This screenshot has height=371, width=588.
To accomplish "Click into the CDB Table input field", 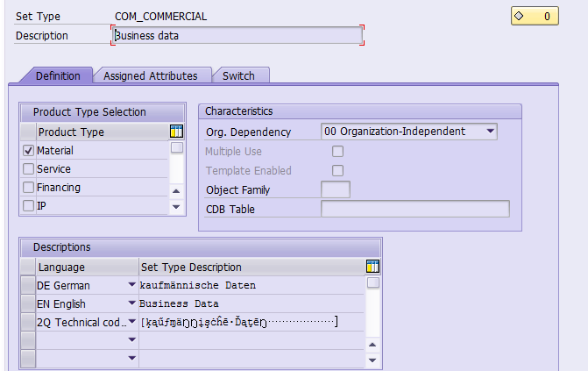I will [415, 209].
